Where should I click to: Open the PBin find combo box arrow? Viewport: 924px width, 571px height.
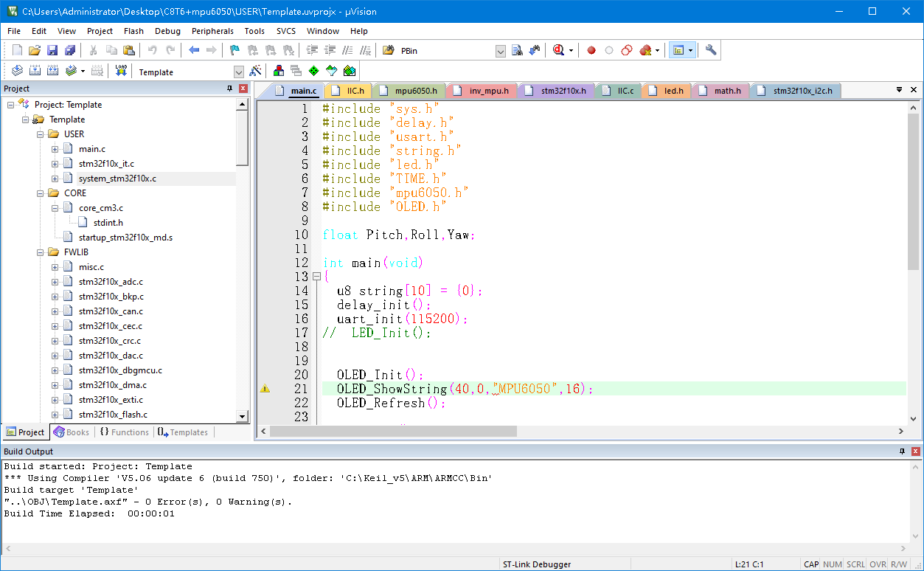[x=501, y=51]
